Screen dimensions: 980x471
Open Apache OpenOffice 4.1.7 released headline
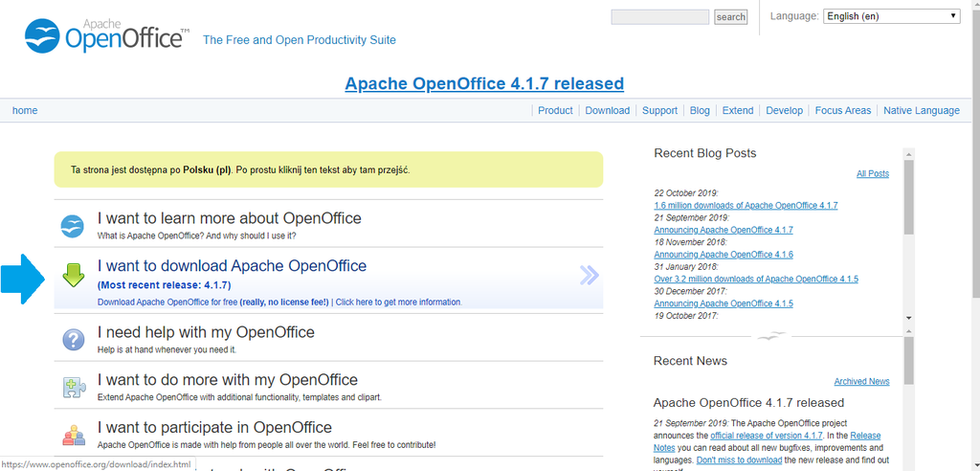pyautogui.click(x=484, y=83)
